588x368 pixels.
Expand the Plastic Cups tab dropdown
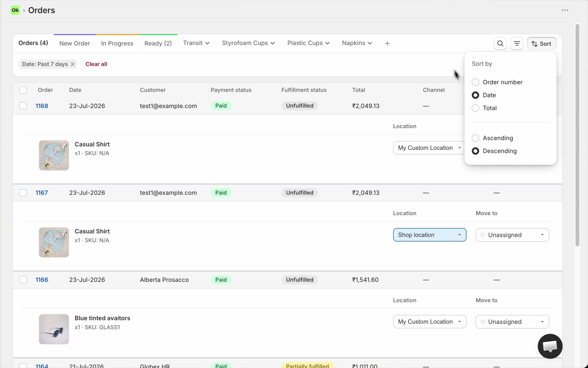[308, 43]
